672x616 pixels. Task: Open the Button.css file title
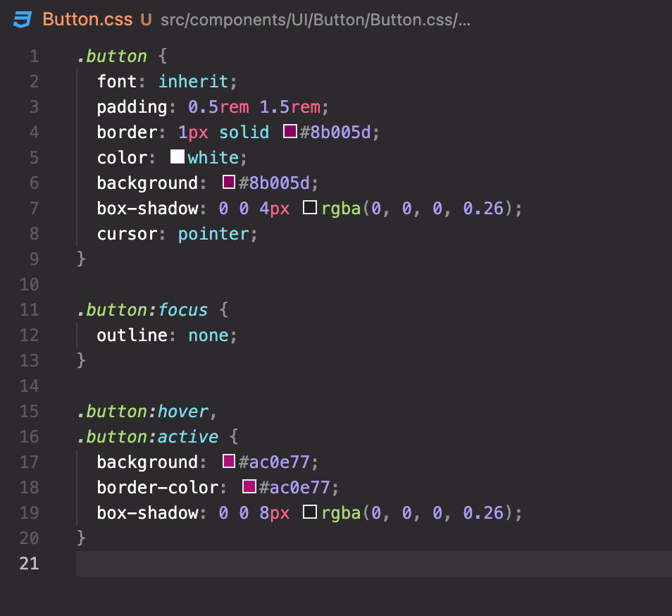87,20
